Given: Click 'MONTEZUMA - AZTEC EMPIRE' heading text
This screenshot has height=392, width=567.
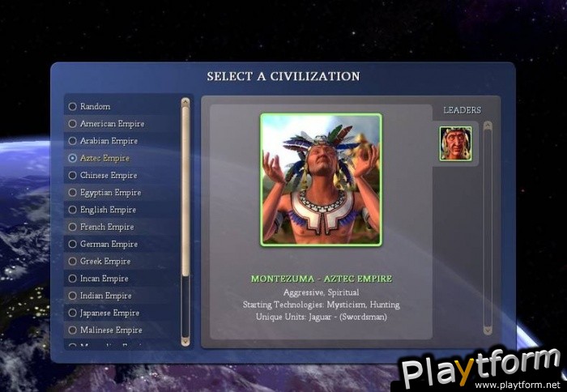Looking at the screenshot, I should coord(322,279).
